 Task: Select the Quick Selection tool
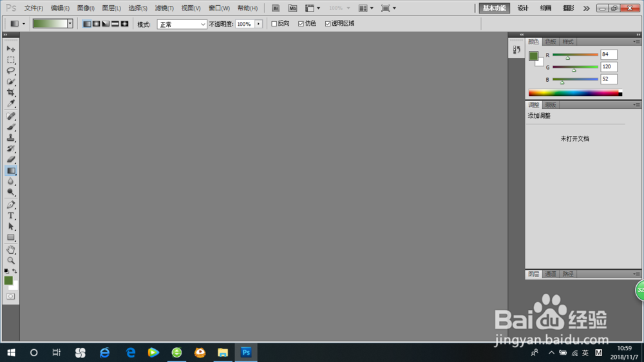[x=11, y=82]
